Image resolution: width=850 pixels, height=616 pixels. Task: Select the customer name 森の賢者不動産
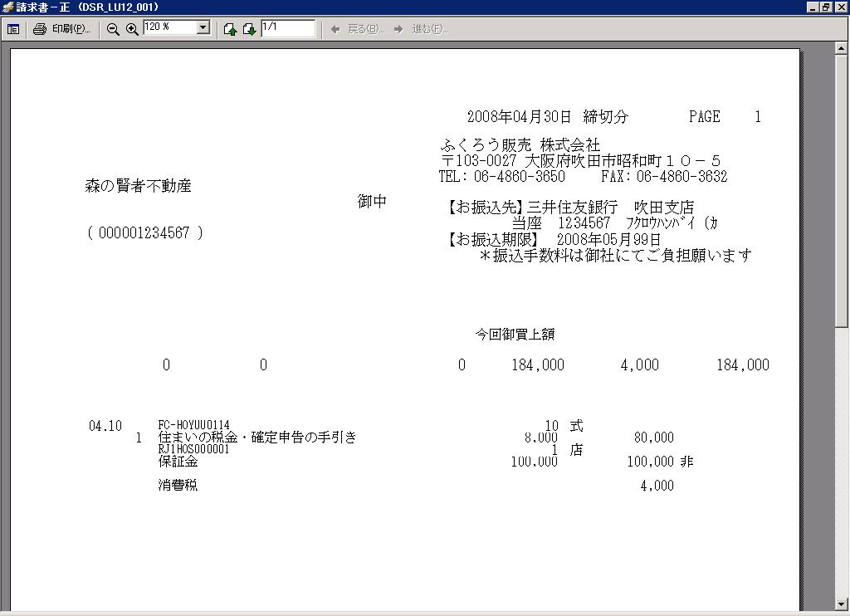pos(139,186)
